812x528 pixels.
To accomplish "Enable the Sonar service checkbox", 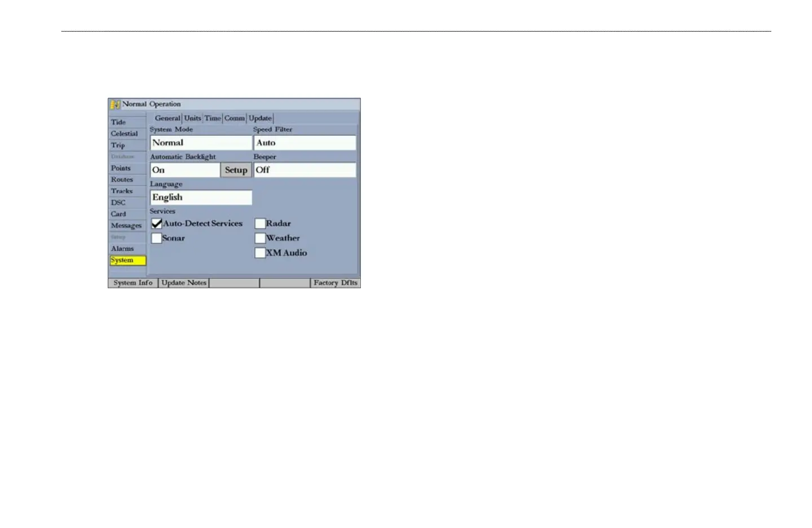I will (157, 238).
